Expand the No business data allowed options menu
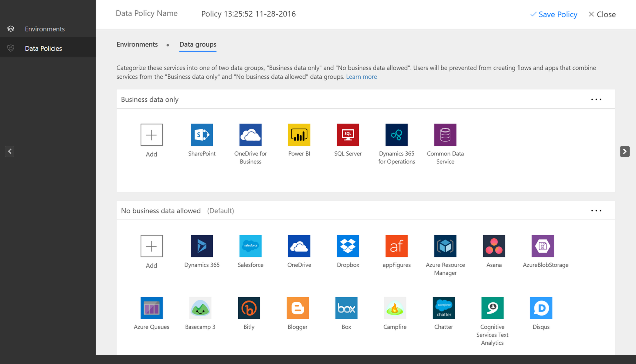Viewport: 636px width, 364px height. point(596,210)
